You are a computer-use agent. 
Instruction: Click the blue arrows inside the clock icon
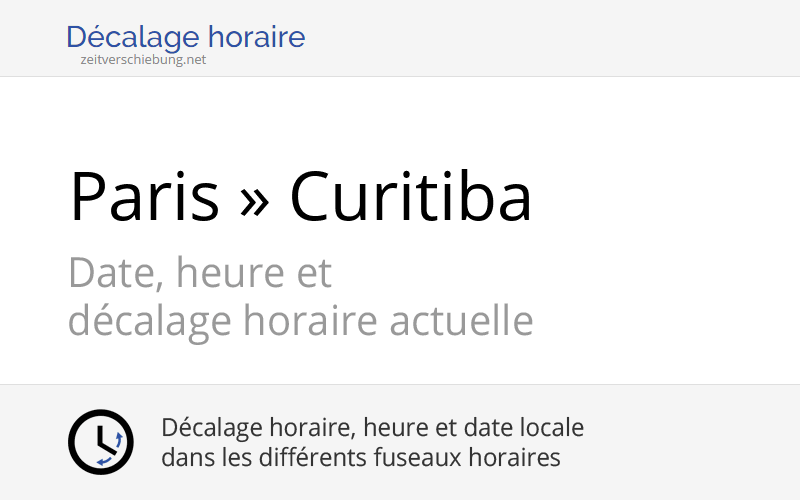pyautogui.click(x=117, y=441)
